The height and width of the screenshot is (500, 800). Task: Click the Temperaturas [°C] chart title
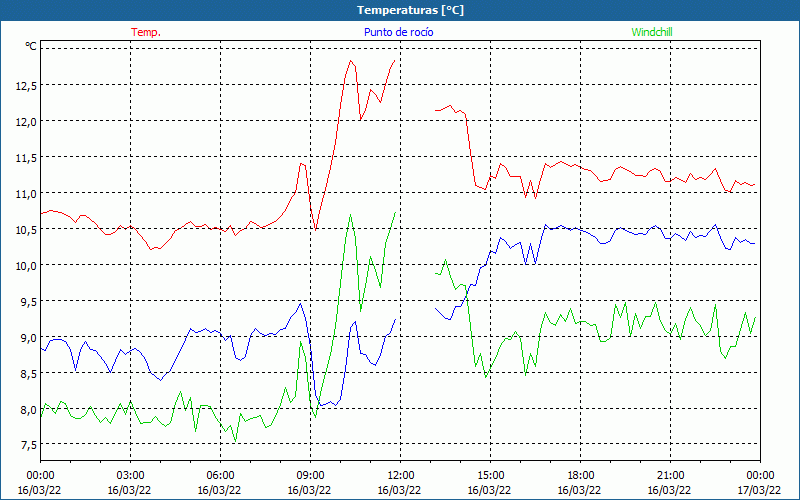point(410,10)
